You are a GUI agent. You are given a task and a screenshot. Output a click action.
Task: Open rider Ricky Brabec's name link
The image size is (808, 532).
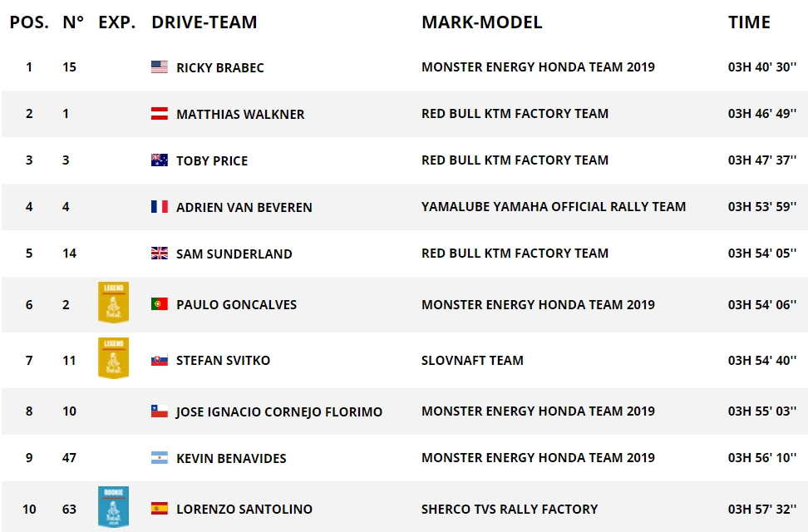pyautogui.click(x=219, y=67)
